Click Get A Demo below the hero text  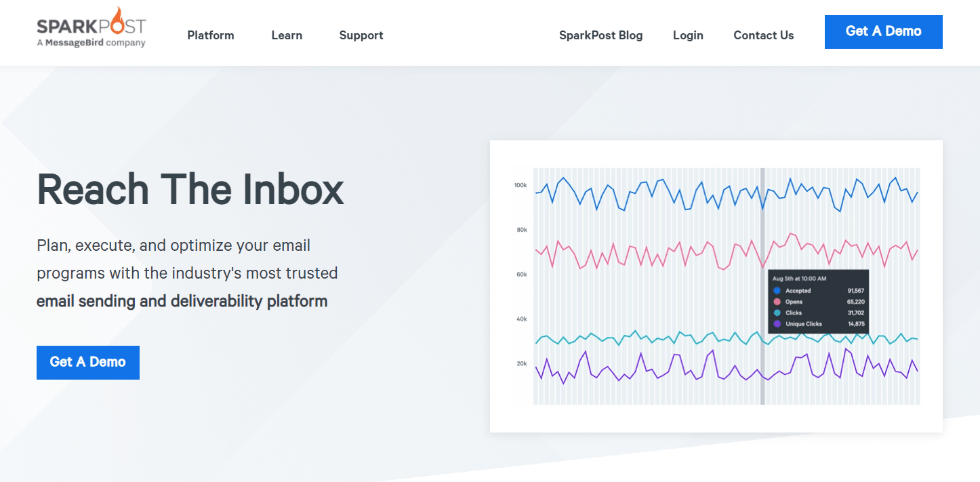pos(88,362)
